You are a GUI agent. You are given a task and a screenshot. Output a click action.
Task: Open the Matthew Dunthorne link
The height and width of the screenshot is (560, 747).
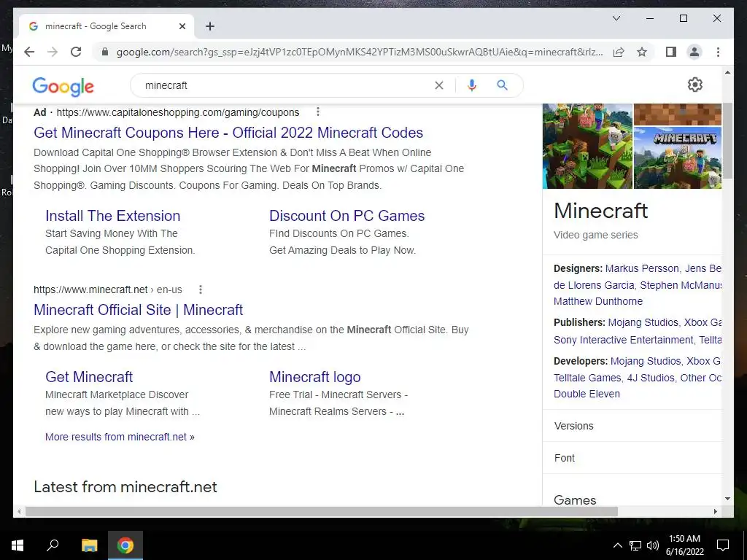pyautogui.click(x=598, y=301)
